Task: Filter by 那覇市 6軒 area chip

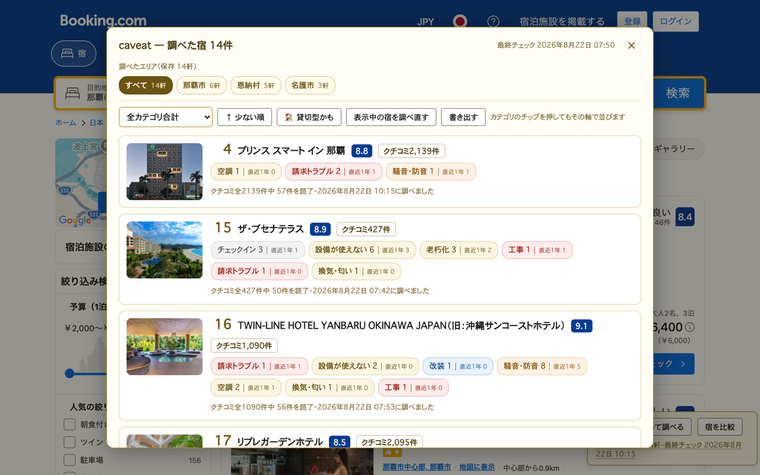Action: 201,85
